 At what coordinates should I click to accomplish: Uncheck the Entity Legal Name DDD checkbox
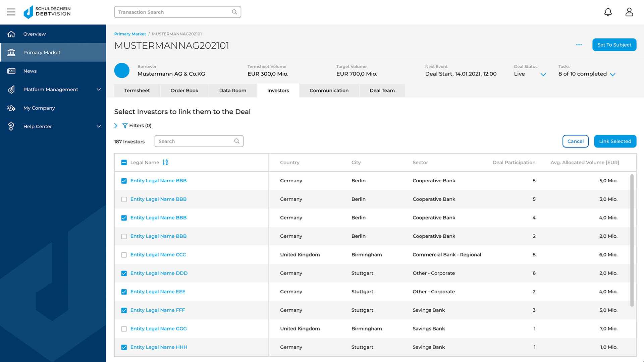[x=124, y=273]
